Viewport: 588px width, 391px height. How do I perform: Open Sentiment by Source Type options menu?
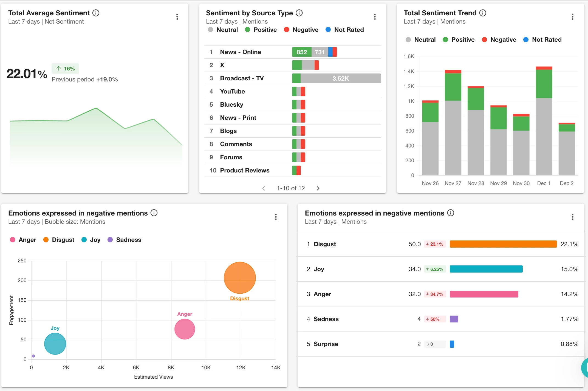pyautogui.click(x=375, y=17)
